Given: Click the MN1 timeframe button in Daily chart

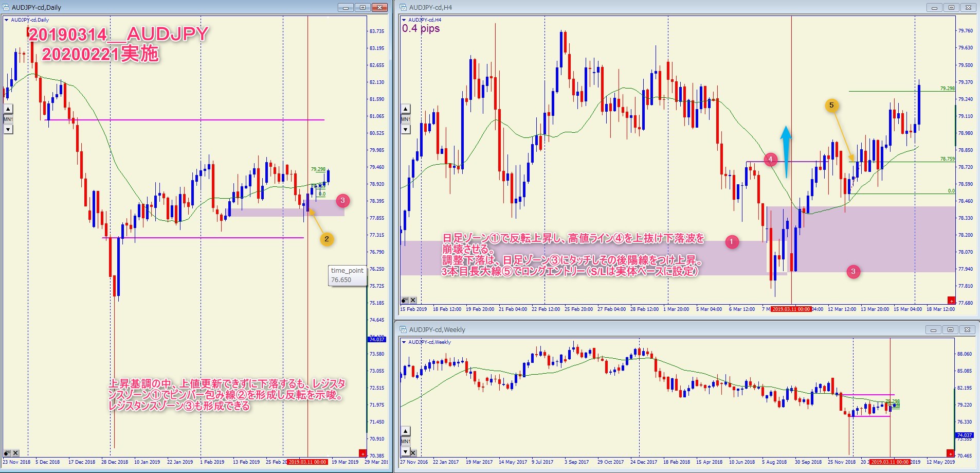Looking at the screenshot, I should coord(8,119).
